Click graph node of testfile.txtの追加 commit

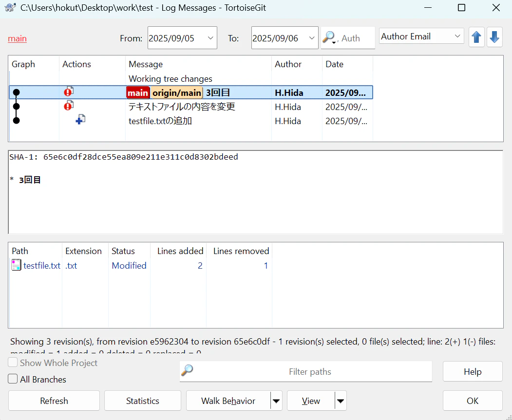[x=17, y=121]
